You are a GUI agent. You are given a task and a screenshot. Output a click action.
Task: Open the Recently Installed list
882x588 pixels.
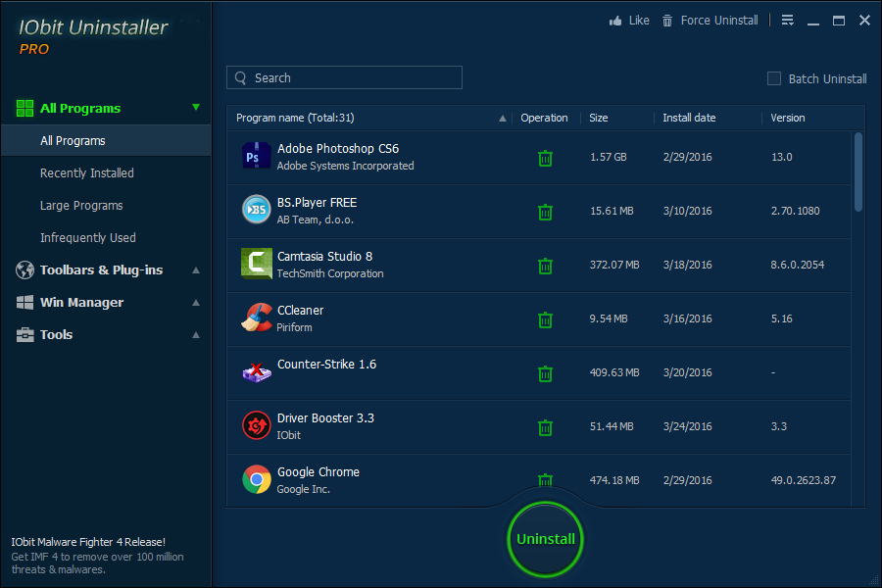pyautogui.click(x=86, y=173)
